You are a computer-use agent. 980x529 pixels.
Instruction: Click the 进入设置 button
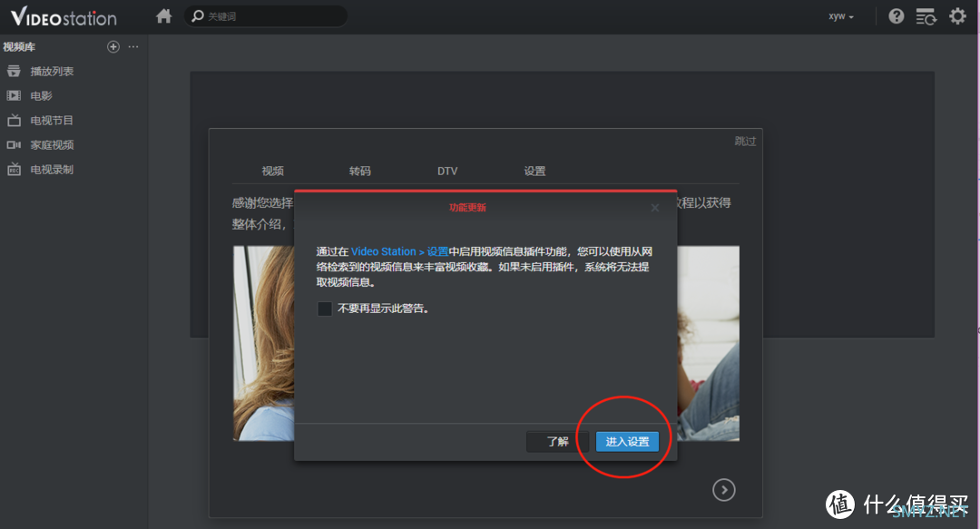(x=627, y=442)
